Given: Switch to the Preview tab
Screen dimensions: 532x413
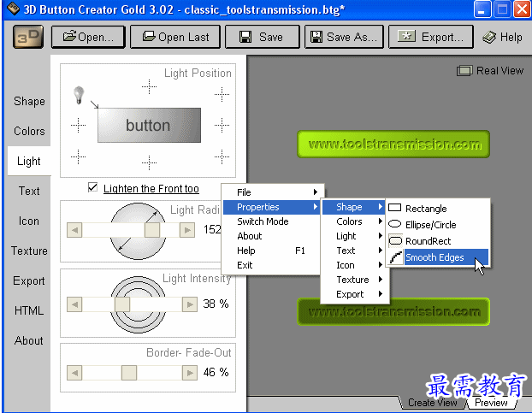Looking at the screenshot, I should click(x=491, y=403).
